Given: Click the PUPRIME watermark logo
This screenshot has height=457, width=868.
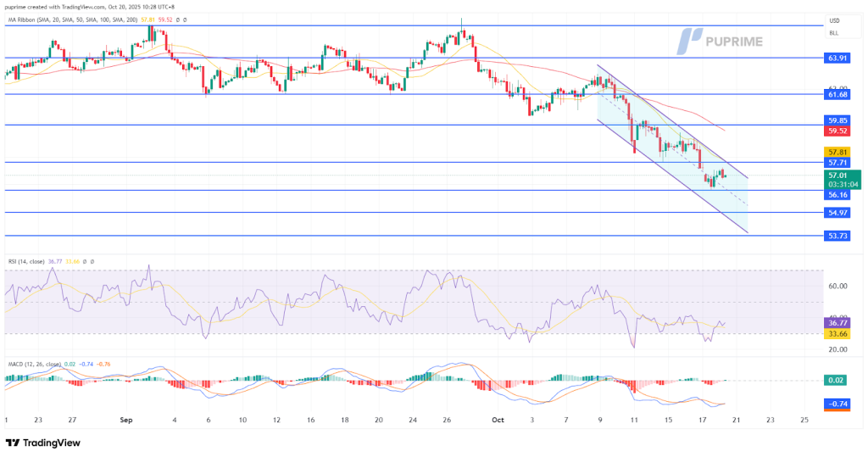Looking at the screenshot, I should coord(721,41).
